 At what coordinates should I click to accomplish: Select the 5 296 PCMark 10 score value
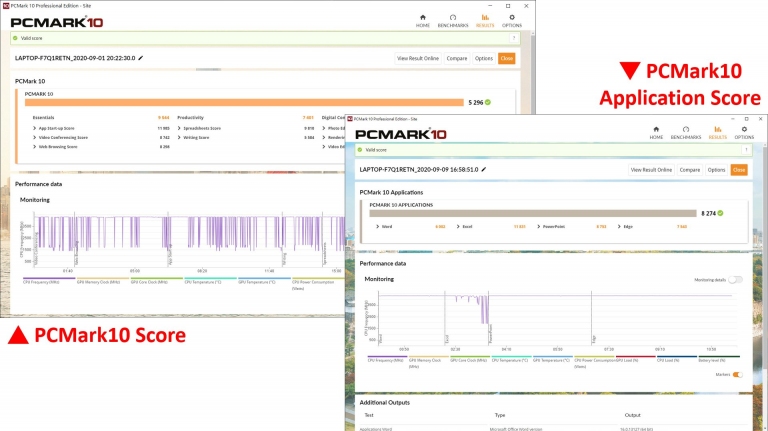point(476,102)
